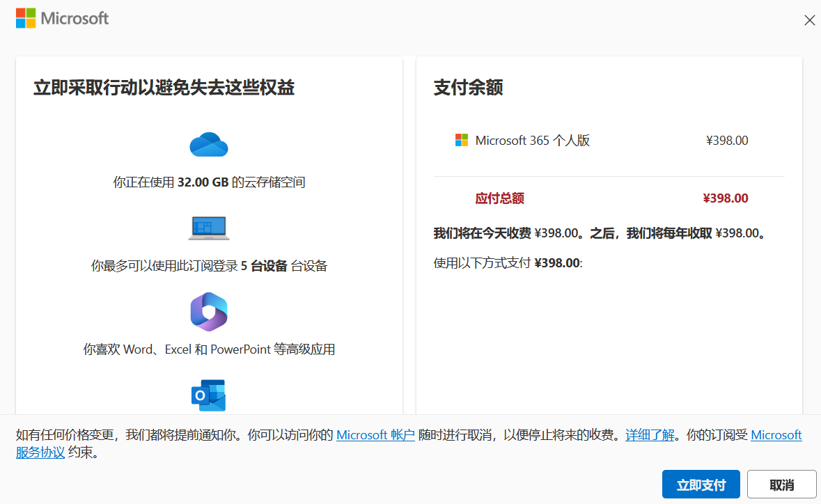This screenshot has width=821, height=504.
Task: Pay now with 立即支付 button
Action: [701, 485]
